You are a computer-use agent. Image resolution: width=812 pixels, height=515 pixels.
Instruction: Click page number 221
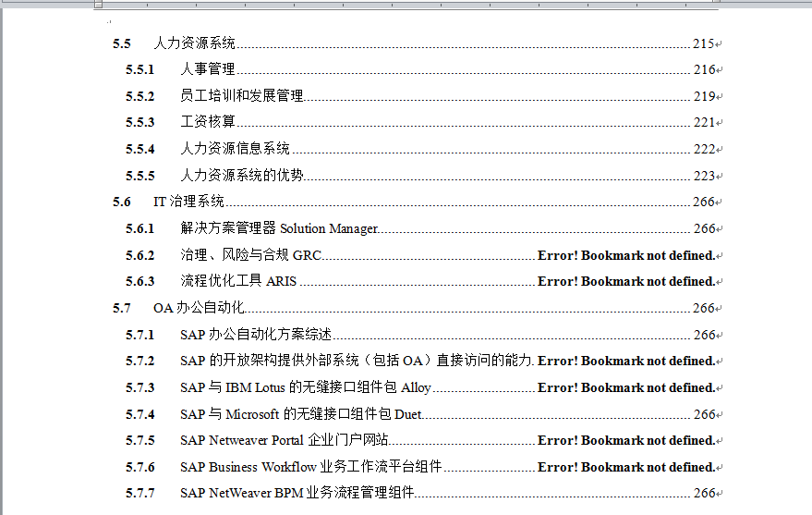tap(704, 122)
